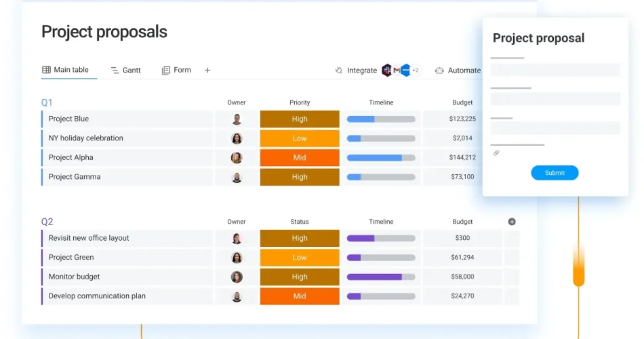Click Project Blue owner avatar
644x339 pixels.
[x=237, y=119]
